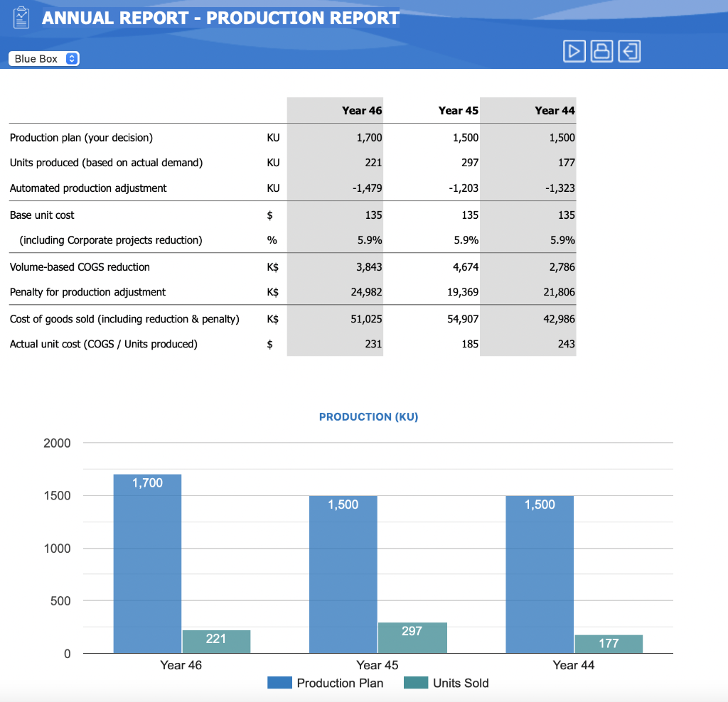
Task: Click the play/continue arrow icon
Action: [x=574, y=50]
